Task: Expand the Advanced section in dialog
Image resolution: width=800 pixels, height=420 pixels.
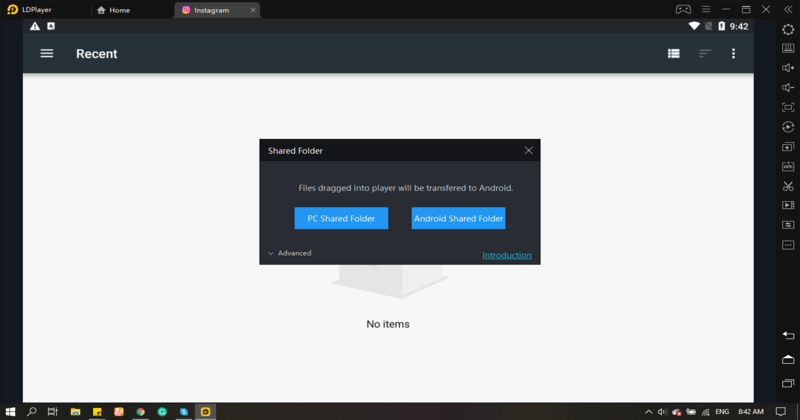Action: coord(290,253)
